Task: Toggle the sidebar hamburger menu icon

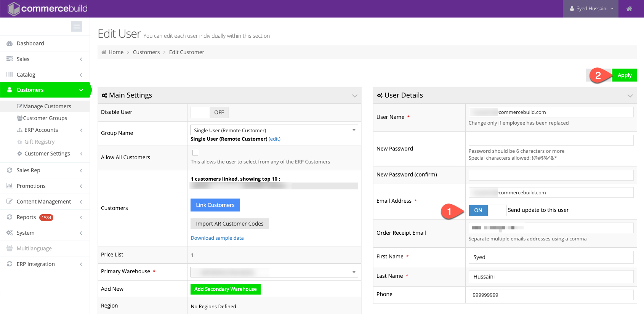Action: click(77, 26)
